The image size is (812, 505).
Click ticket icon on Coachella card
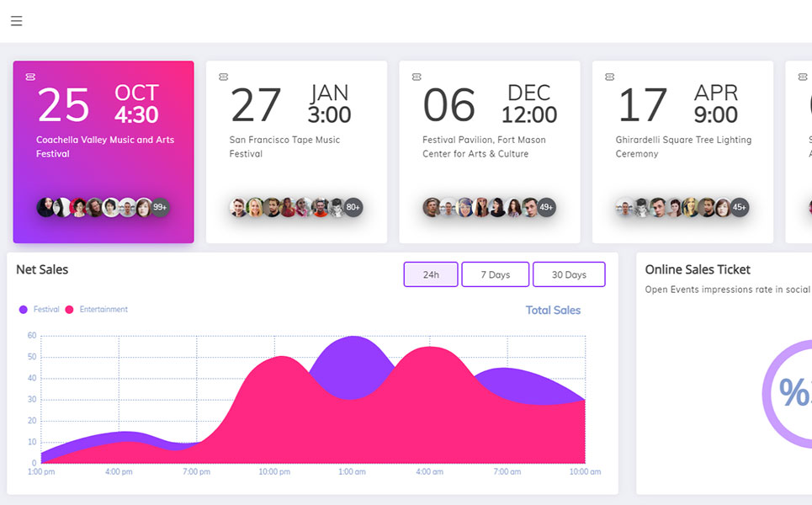30,77
